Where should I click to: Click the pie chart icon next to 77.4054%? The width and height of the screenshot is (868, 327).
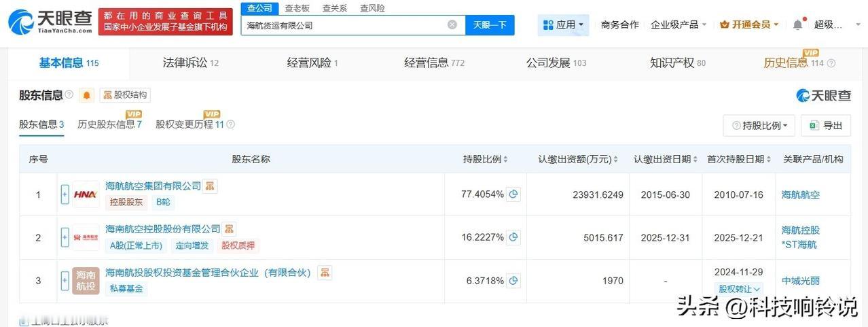514,194
